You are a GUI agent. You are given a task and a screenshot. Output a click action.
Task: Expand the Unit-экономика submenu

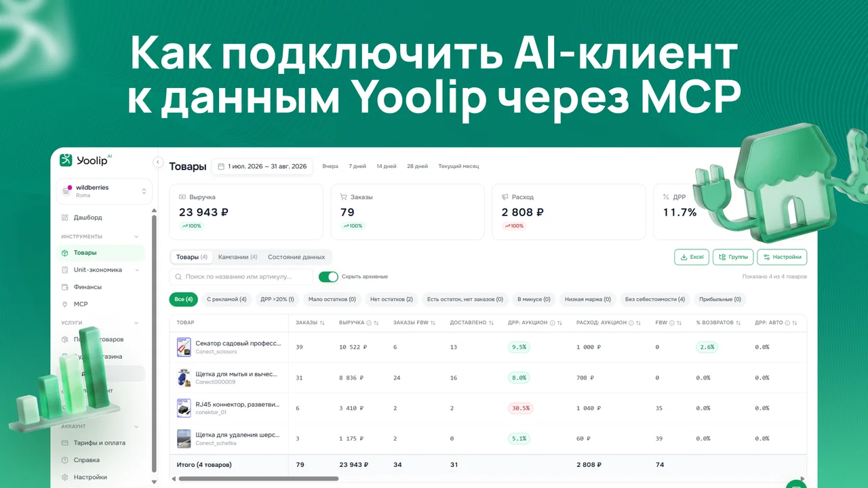(x=136, y=270)
